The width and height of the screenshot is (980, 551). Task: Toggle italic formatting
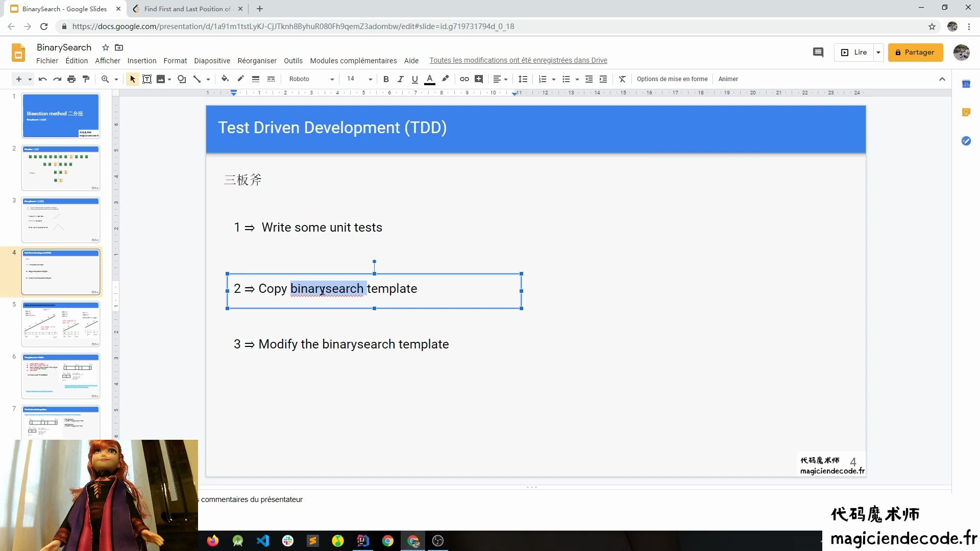point(400,79)
